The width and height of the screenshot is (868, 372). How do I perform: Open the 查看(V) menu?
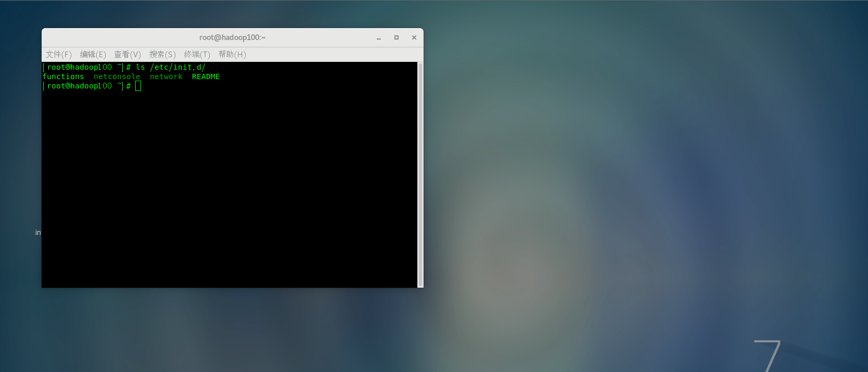click(127, 55)
